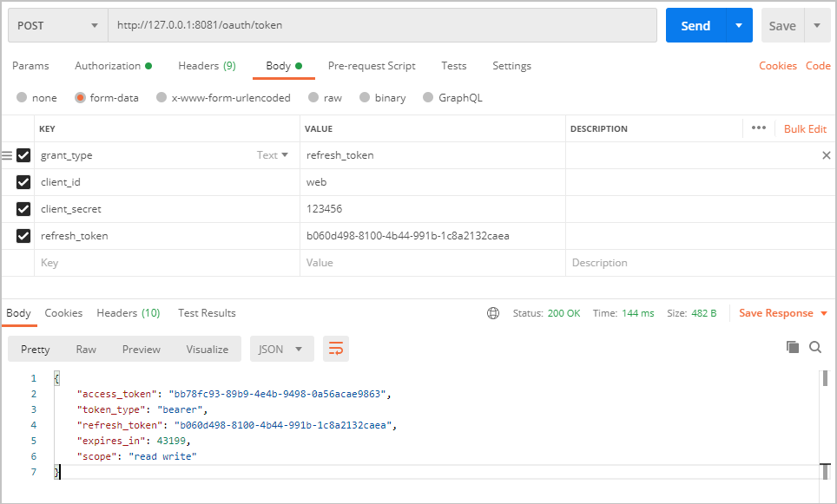Open the Cookies link at top right
Viewport: 837px width, 504px height.
coord(778,66)
